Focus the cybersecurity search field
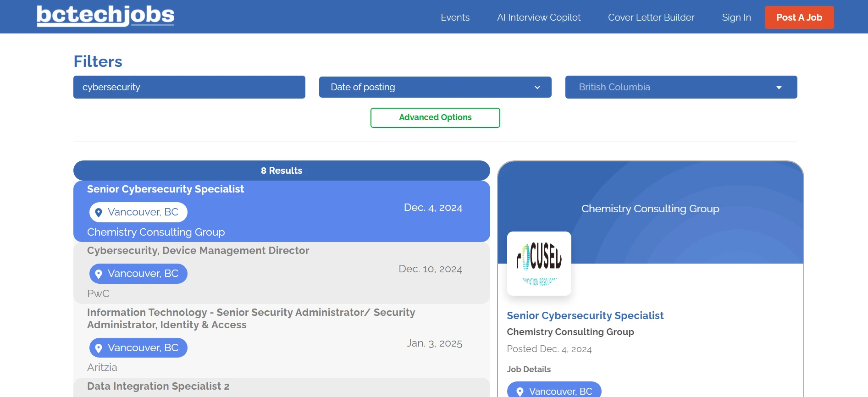Image resolution: width=868 pixels, height=397 pixels. coord(189,87)
